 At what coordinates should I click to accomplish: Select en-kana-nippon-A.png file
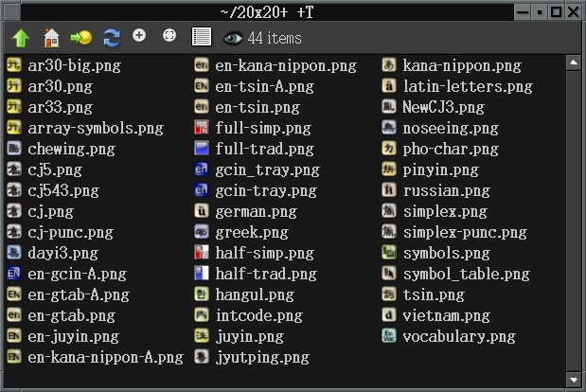[105, 357]
